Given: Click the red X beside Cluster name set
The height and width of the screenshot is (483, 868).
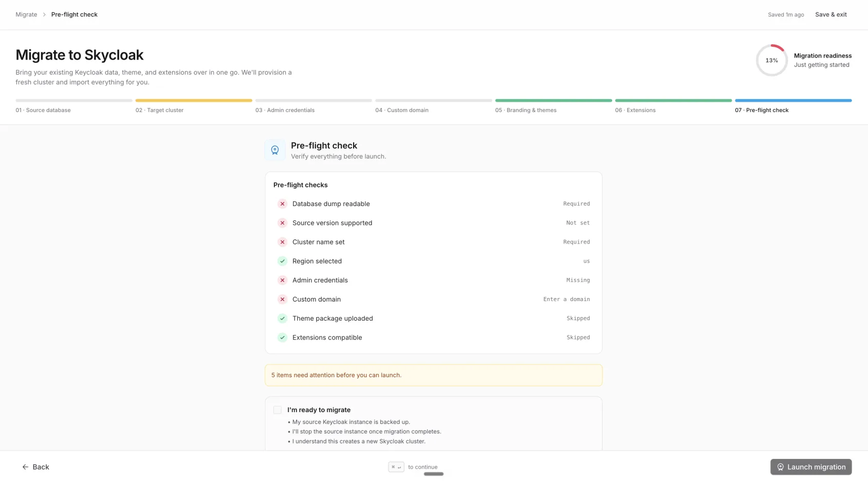Looking at the screenshot, I should pos(282,242).
